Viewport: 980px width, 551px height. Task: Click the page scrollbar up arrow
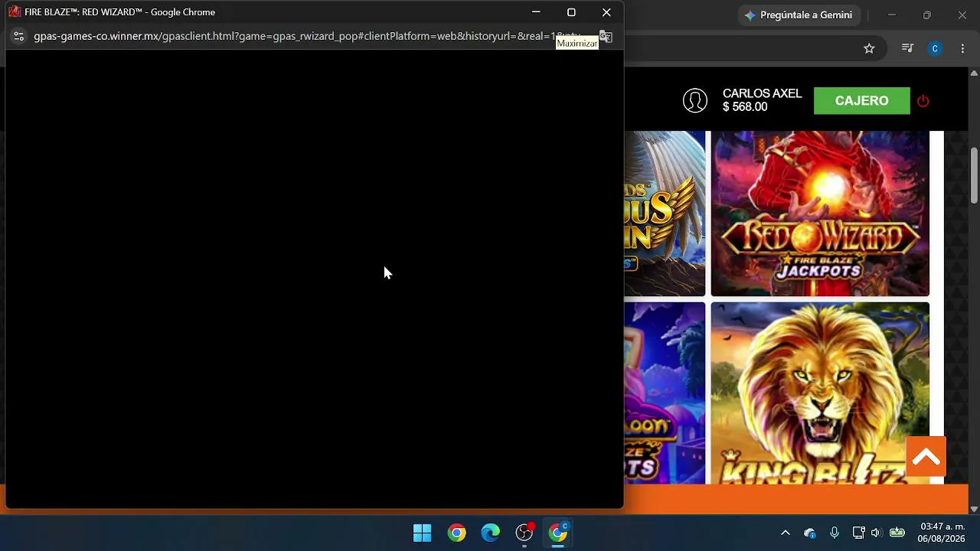(x=974, y=73)
